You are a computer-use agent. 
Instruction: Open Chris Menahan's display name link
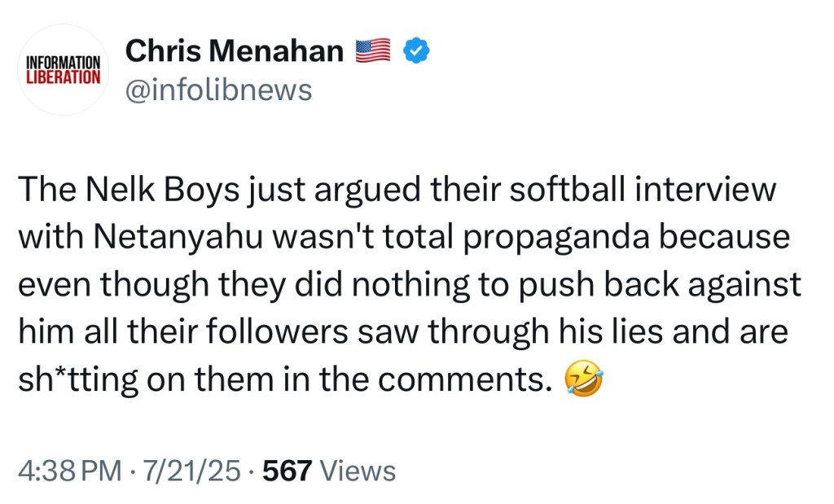click(x=234, y=51)
